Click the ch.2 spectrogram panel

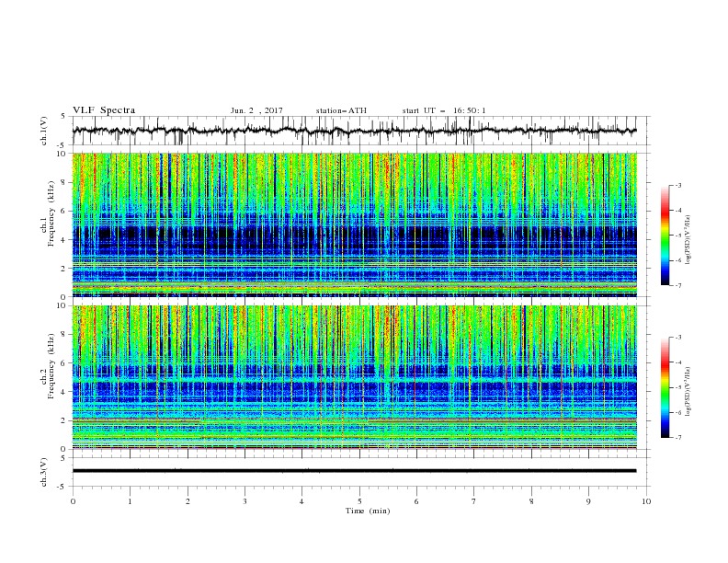[x=354, y=377]
